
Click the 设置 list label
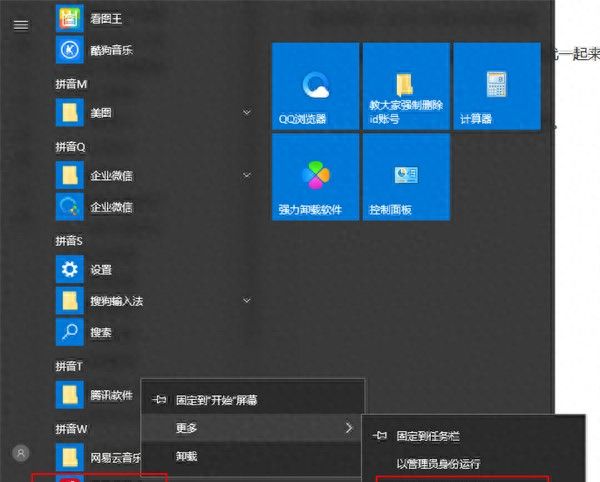coord(101,270)
